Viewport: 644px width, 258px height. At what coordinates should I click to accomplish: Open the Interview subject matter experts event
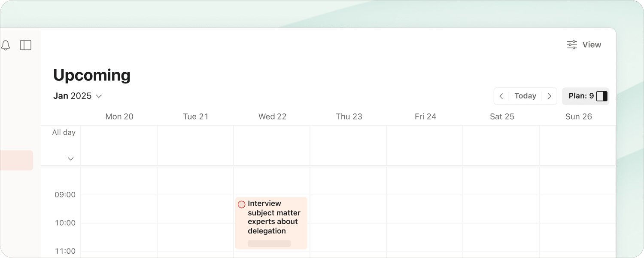coord(274,217)
